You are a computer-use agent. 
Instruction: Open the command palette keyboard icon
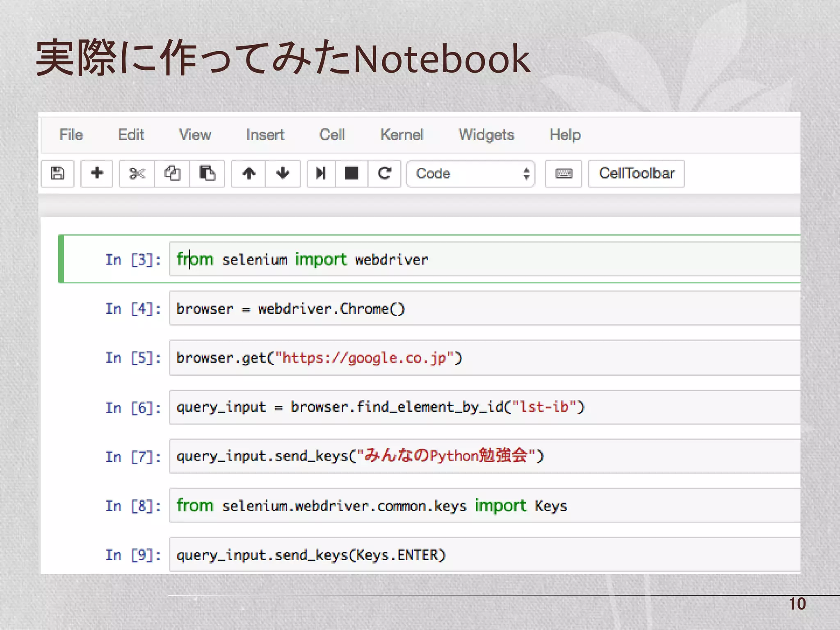[x=564, y=173]
